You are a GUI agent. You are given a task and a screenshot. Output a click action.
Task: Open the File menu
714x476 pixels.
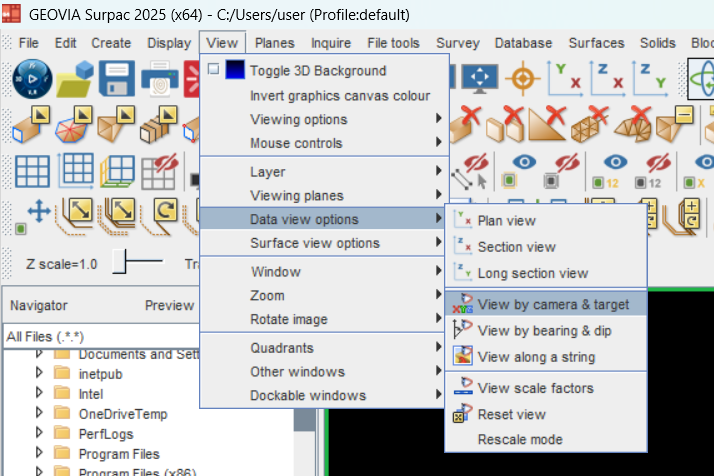point(28,43)
